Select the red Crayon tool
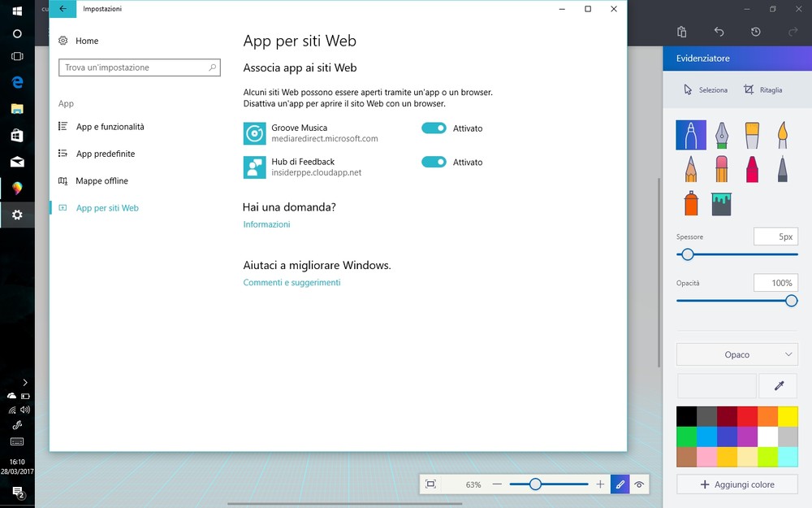The image size is (812, 508). tap(752, 168)
